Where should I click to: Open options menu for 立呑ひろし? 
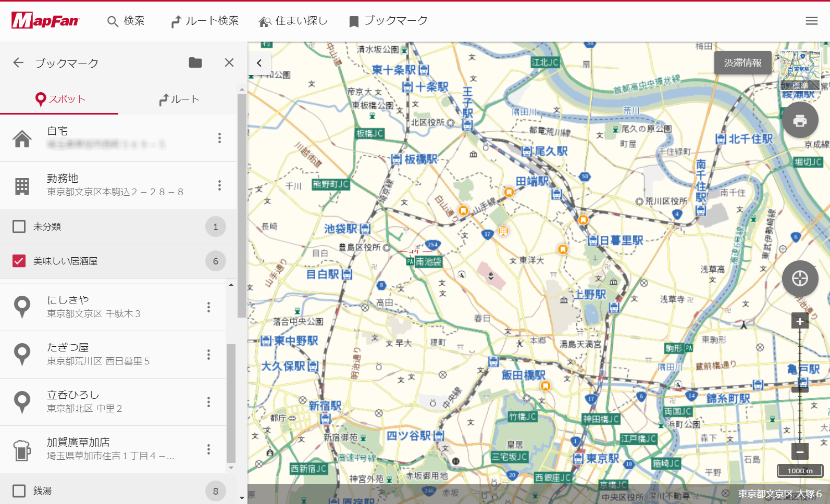click(x=208, y=401)
